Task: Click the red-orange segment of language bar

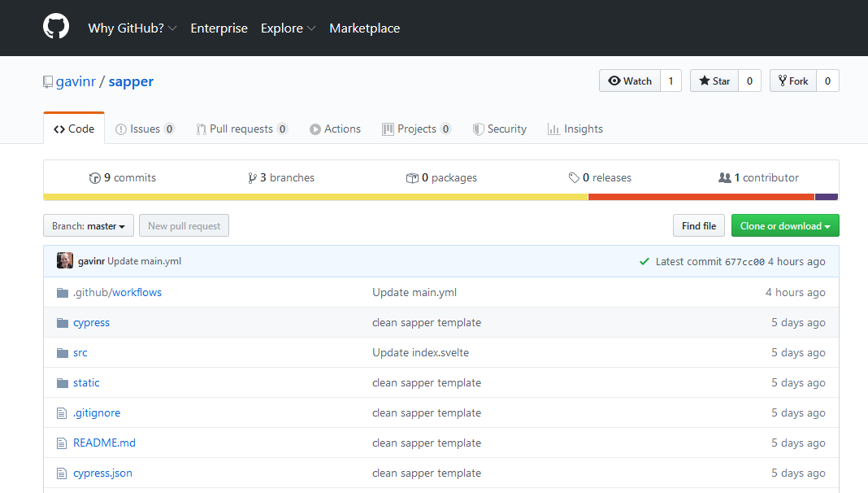Action: click(701, 197)
